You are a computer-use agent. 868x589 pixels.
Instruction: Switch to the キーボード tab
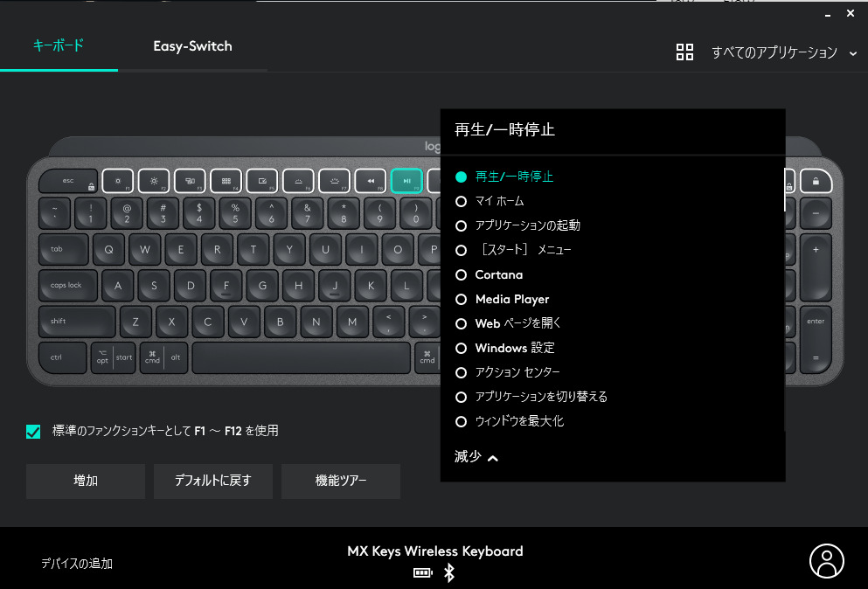pyautogui.click(x=59, y=45)
